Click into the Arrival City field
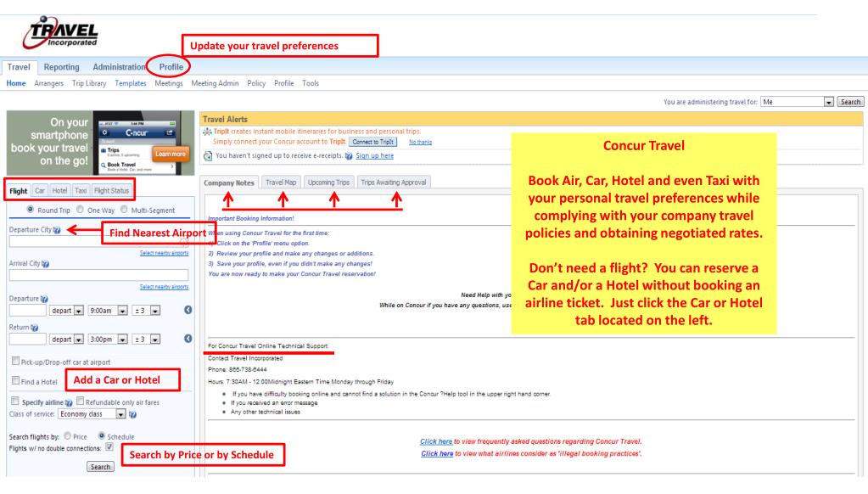Viewport: 868px width, 494px height. tap(98, 275)
